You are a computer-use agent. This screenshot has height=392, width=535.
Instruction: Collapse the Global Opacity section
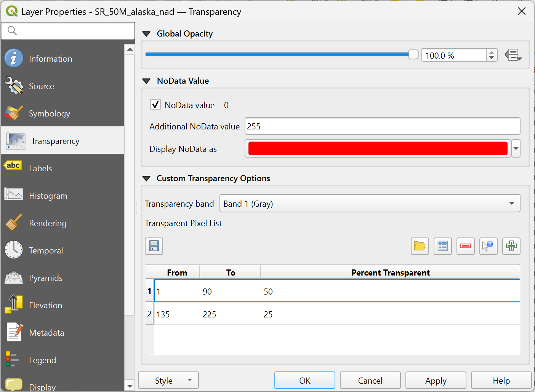tap(146, 34)
